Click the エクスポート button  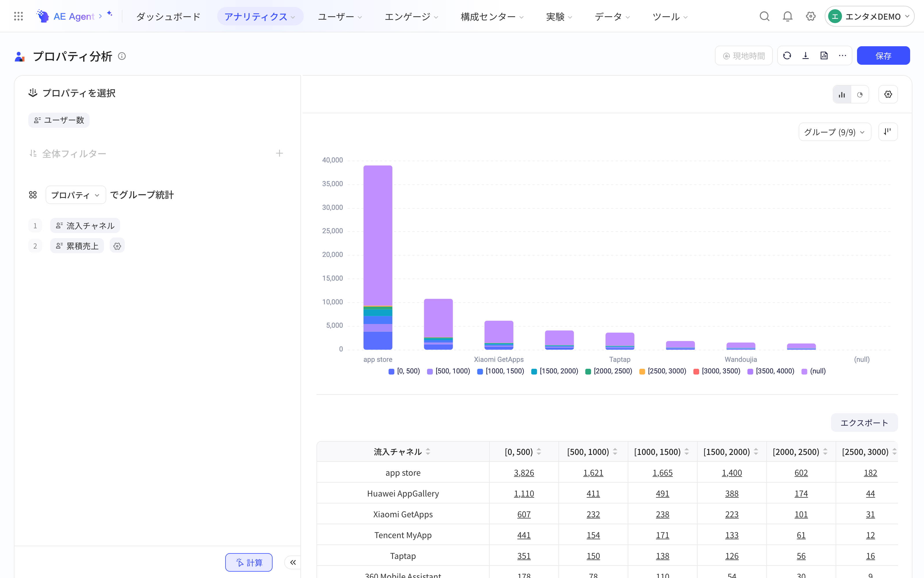click(x=864, y=423)
